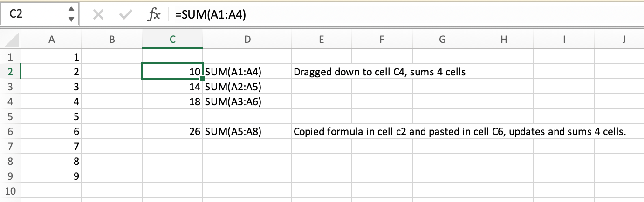The image size is (644, 202).
Task: Click cell C4 showing 18
Action: click(x=172, y=101)
